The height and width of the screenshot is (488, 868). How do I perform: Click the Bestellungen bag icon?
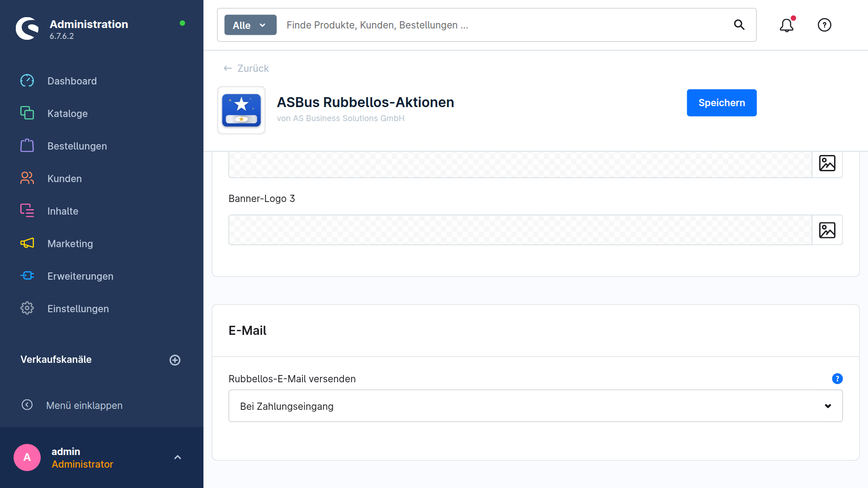(x=27, y=145)
